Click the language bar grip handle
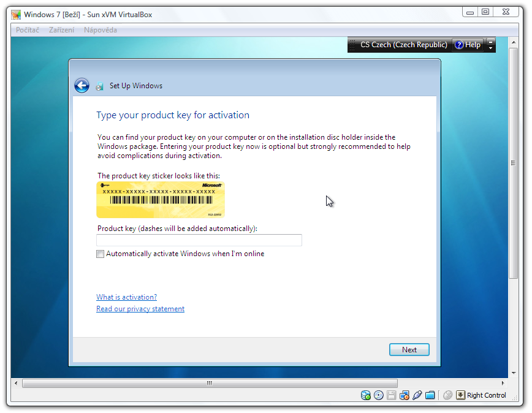Screen dimensions: 532x413 tap(352, 45)
